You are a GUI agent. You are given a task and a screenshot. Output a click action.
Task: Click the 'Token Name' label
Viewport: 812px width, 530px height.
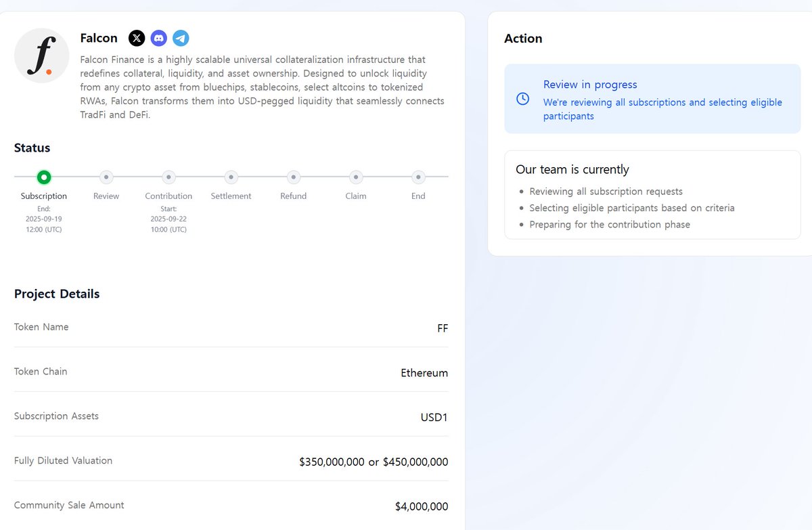click(x=41, y=327)
